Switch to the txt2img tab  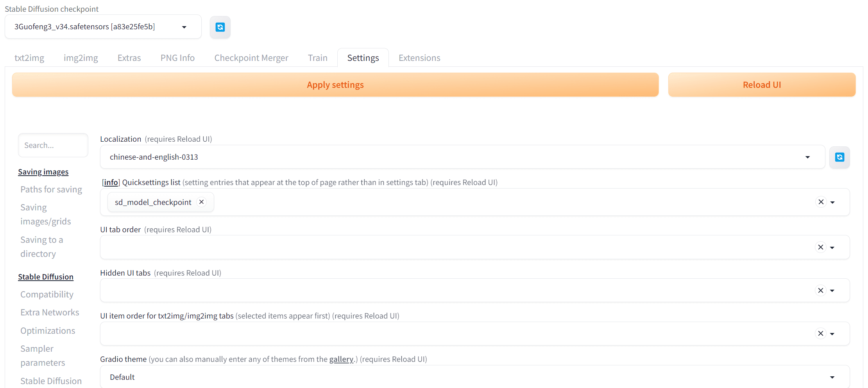click(x=29, y=58)
